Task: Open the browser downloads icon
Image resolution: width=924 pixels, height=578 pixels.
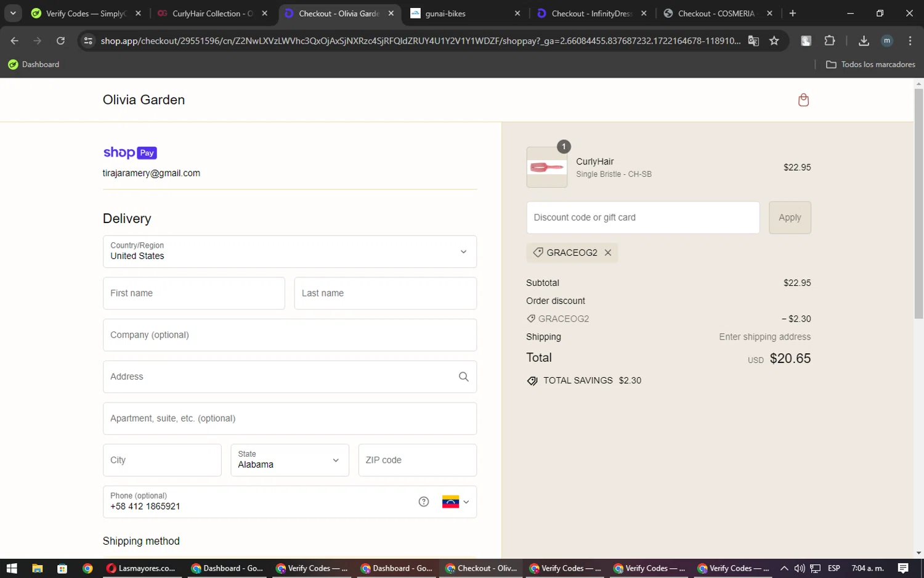Action: click(x=864, y=41)
